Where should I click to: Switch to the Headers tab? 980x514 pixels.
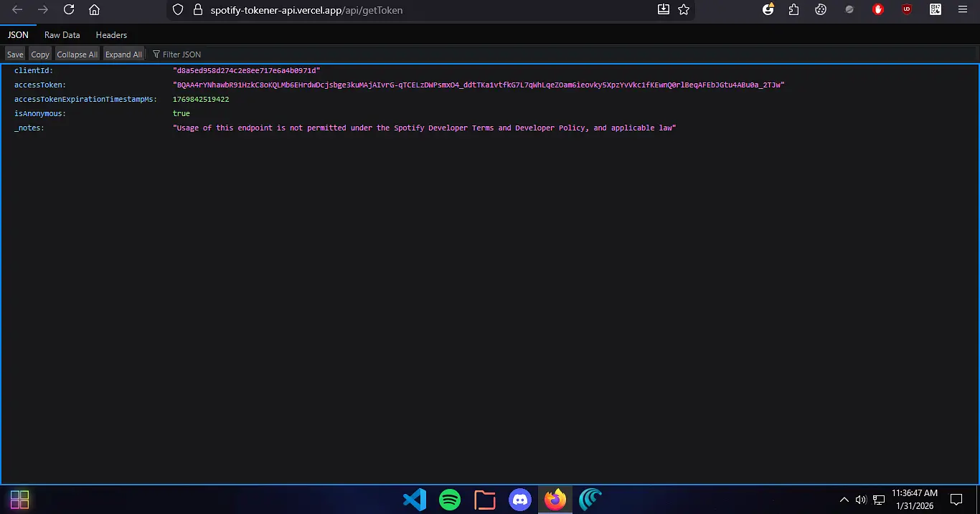111,34
